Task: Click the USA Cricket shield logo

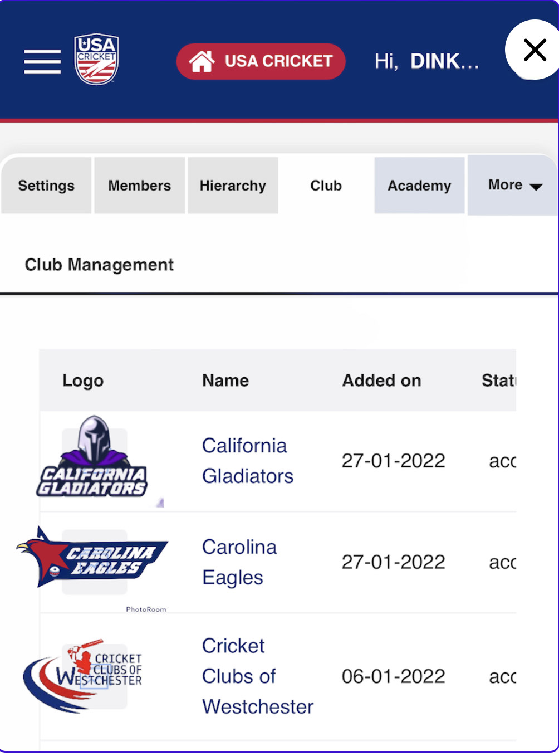Action: (x=96, y=59)
